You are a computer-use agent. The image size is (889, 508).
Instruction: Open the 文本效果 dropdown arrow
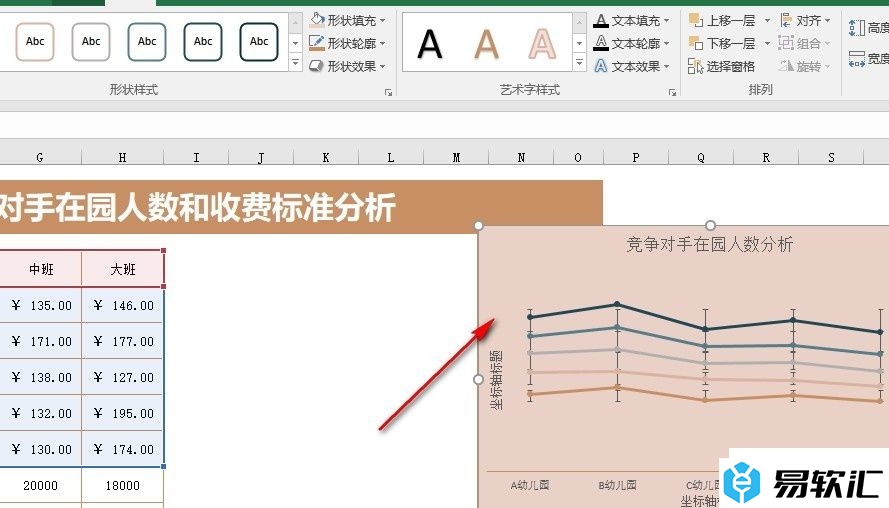[x=666, y=67]
